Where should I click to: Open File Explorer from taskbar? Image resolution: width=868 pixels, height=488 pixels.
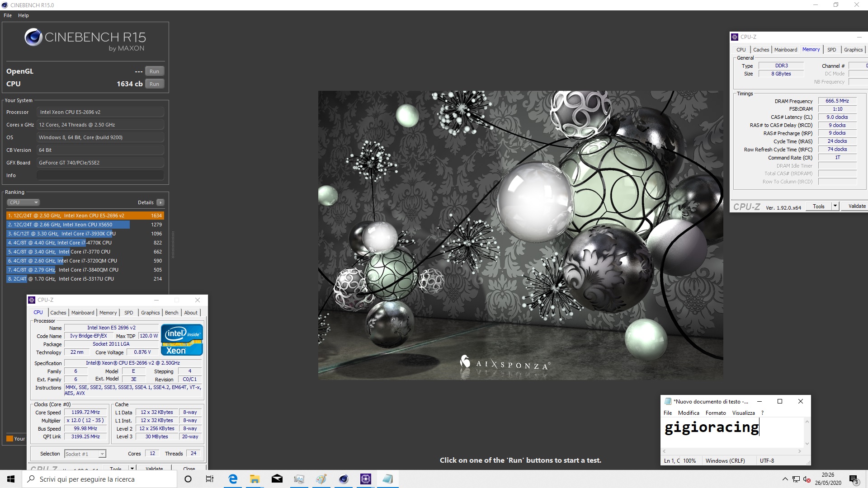pyautogui.click(x=255, y=479)
